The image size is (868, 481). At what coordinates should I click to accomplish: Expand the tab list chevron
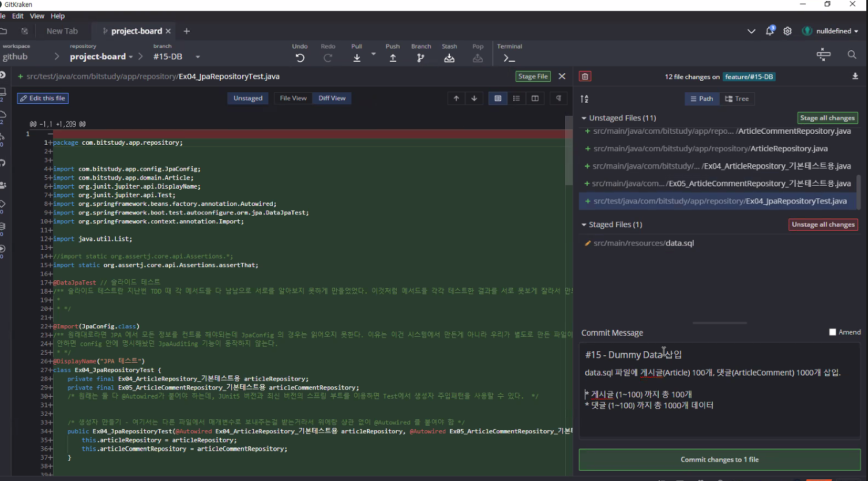click(x=751, y=31)
